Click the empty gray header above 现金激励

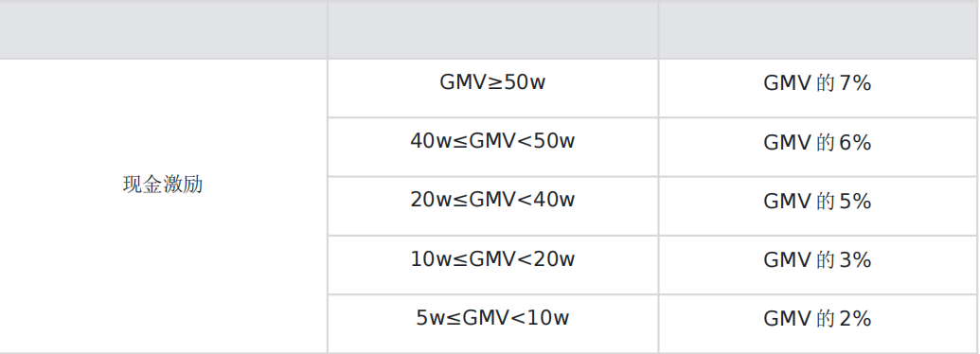163,30
